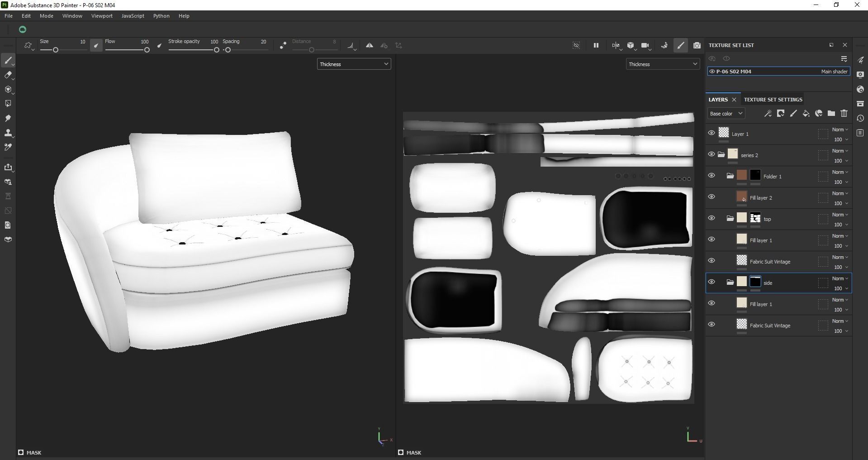
Task: Switch to Texture Set Settings tab
Action: 773,100
